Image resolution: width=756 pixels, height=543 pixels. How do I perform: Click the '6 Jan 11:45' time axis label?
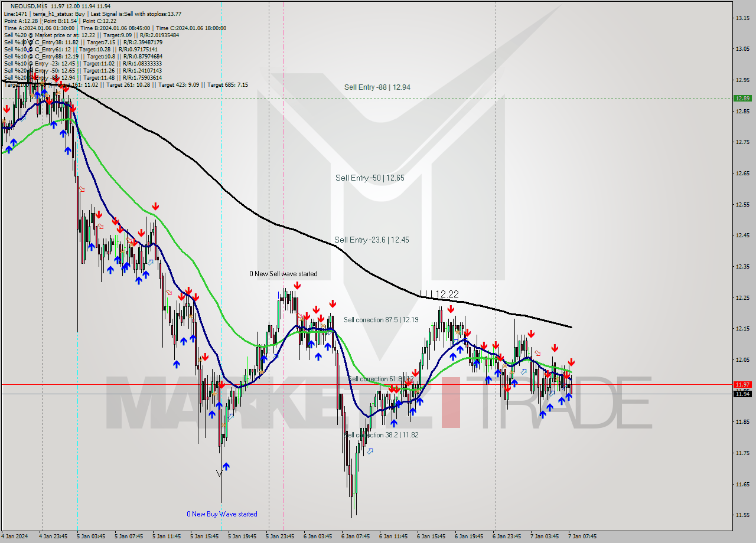[x=393, y=537]
